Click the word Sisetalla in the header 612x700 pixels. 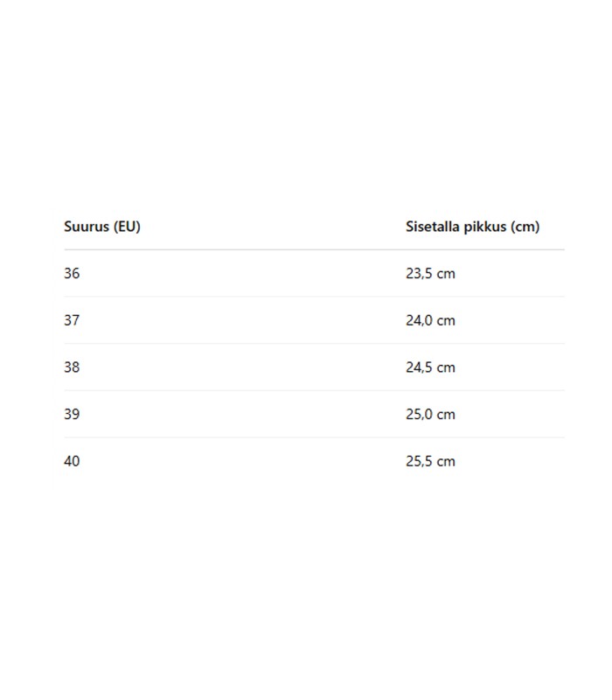[433, 227]
